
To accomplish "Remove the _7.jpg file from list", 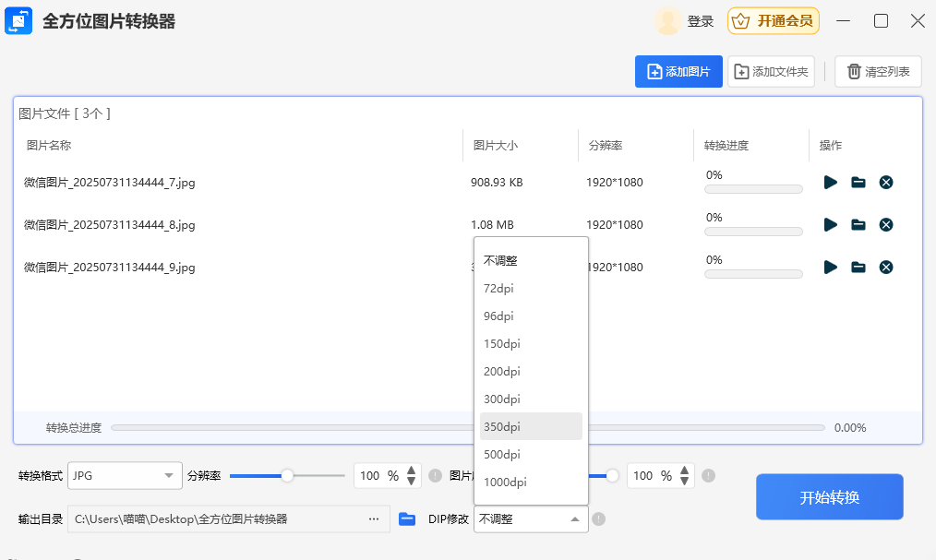I will pos(885,183).
